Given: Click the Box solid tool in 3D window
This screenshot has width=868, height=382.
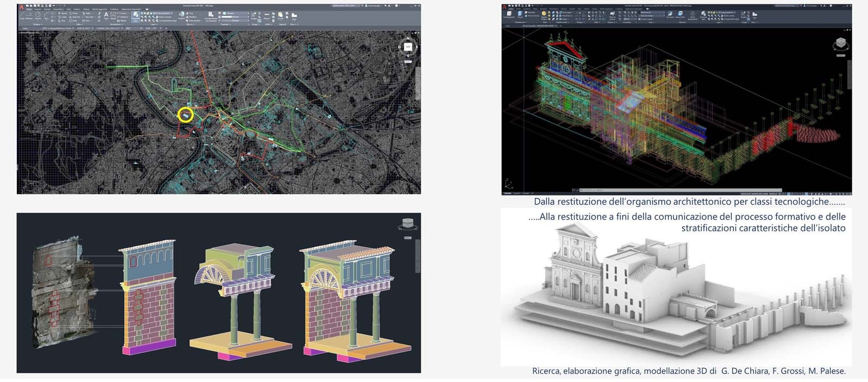Looking at the screenshot, I should tap(509, 15).
